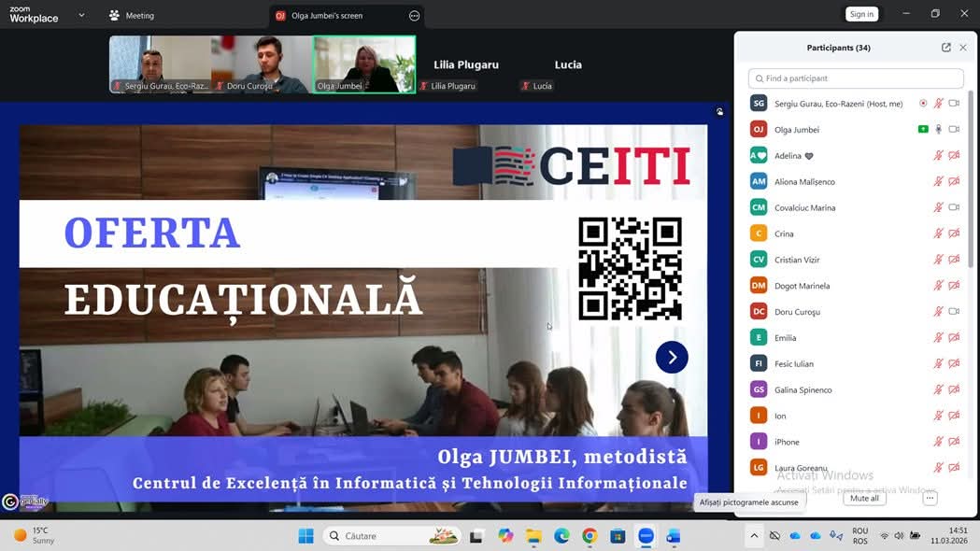Open the Zoom Workplace dropdown arrow
Screen dimensions: 980x551
(81, 15)
